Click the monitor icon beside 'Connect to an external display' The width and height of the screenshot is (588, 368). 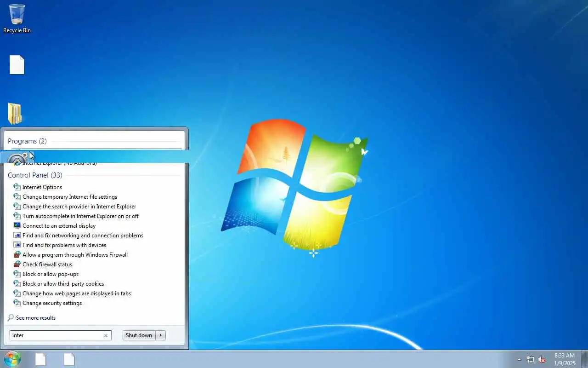tap(17, 226)
